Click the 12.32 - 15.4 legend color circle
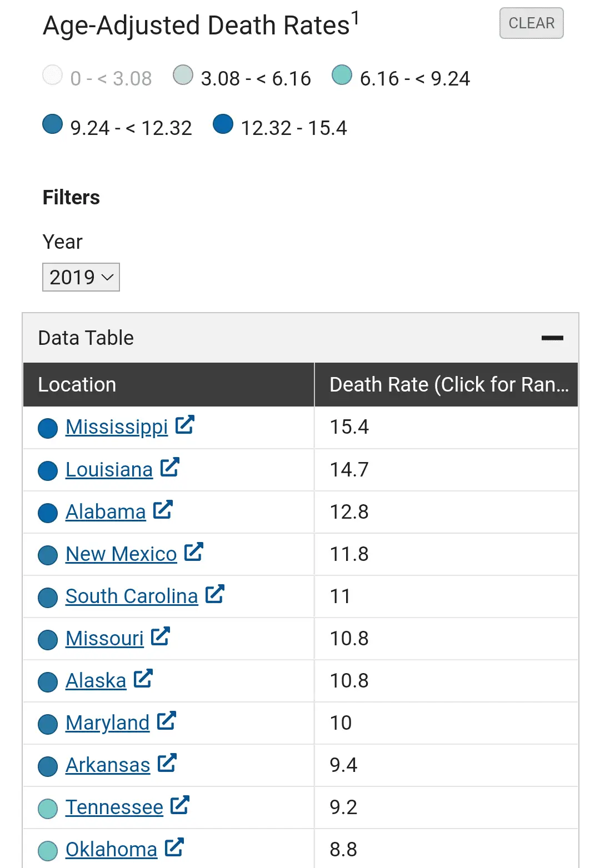The height and width of the screenshot is (868, 600). point(223,124)
